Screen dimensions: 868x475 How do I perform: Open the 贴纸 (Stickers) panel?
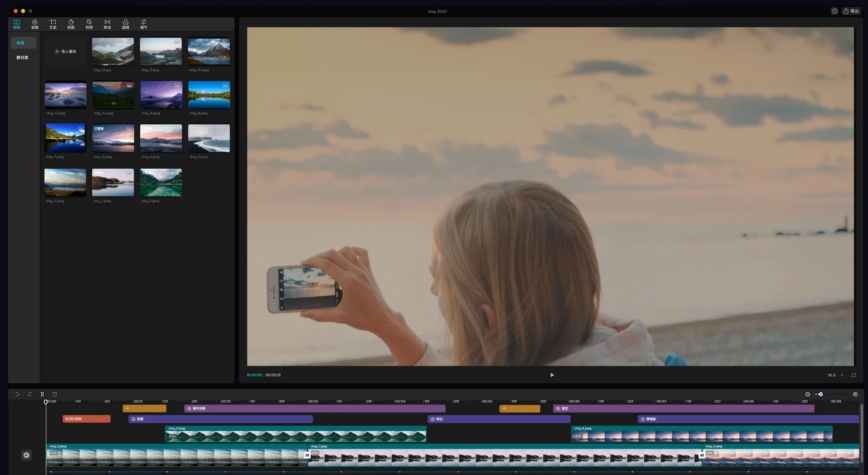pos(70,23)
